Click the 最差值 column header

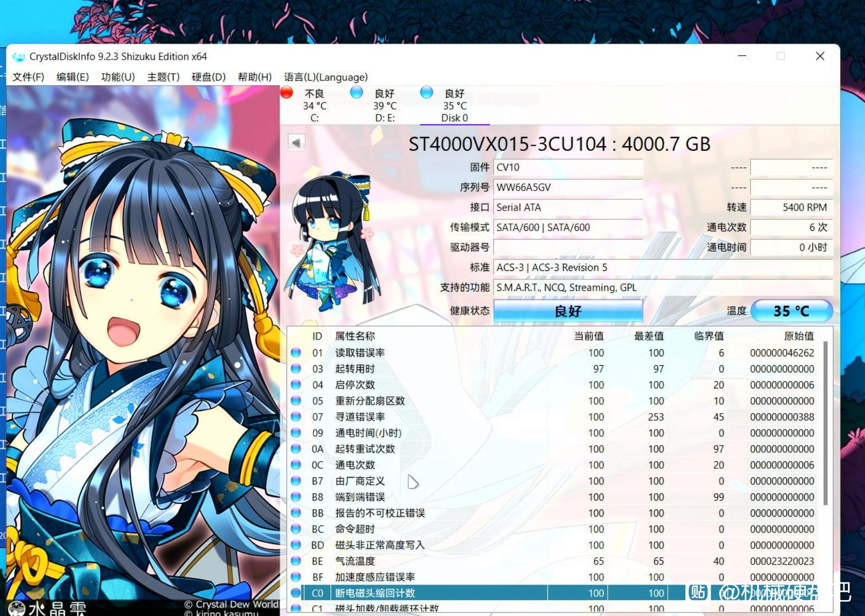click(649, 336)
